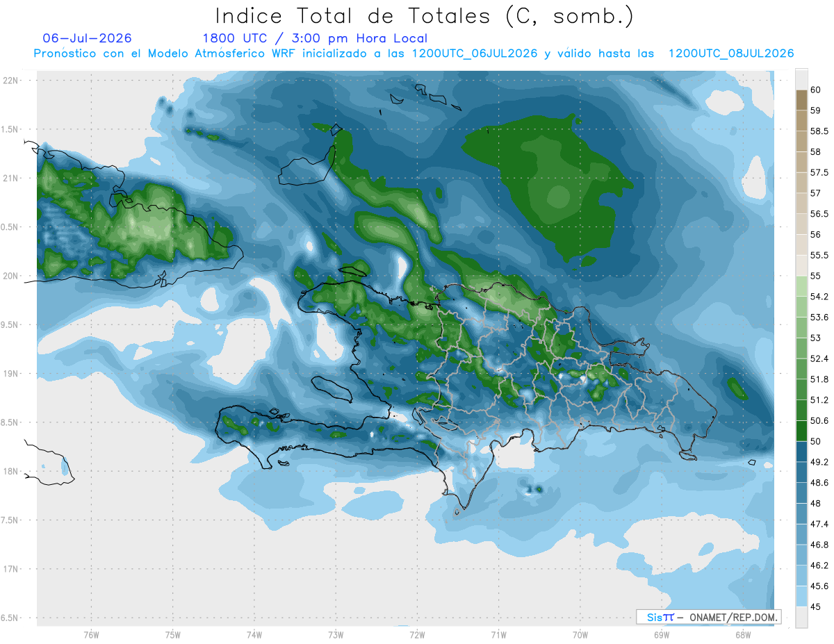Click the colorbar label "60"
834x644 pixels.
pyautogui.click(x=815, y=90)
